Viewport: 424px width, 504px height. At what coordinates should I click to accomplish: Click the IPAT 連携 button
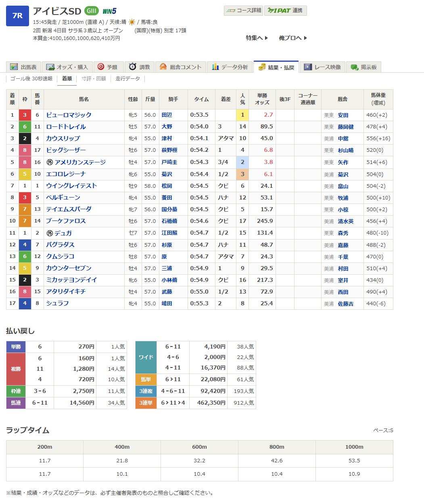point(286,10)
